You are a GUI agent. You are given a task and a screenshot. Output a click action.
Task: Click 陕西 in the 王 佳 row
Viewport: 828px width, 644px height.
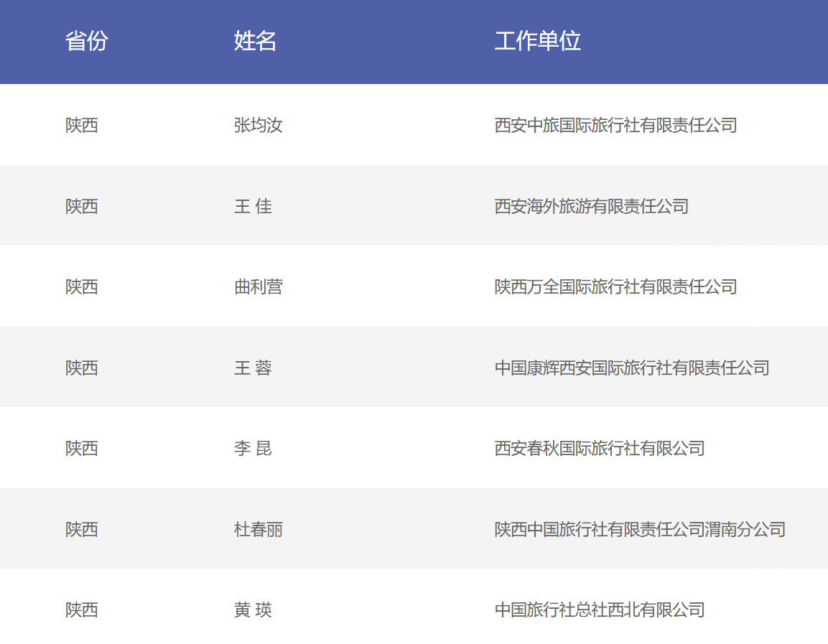(82, 206)
